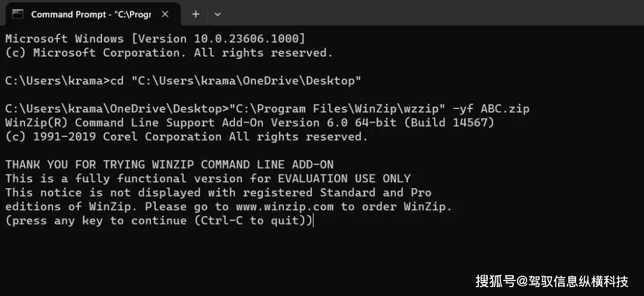Click the Corel Corporation copyright line
This screenshot has width=644, height=296.
click(x=187, y=137)
